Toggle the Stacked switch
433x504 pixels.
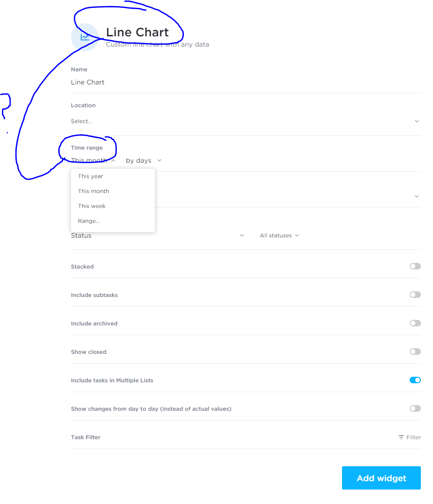coord(415,266)
